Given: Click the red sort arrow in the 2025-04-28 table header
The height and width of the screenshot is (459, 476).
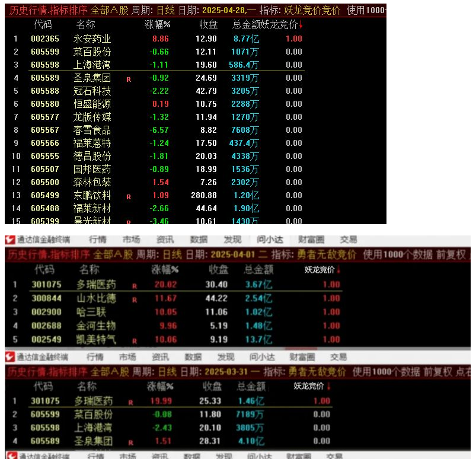Looking at the screenshot, I should 301,25.
